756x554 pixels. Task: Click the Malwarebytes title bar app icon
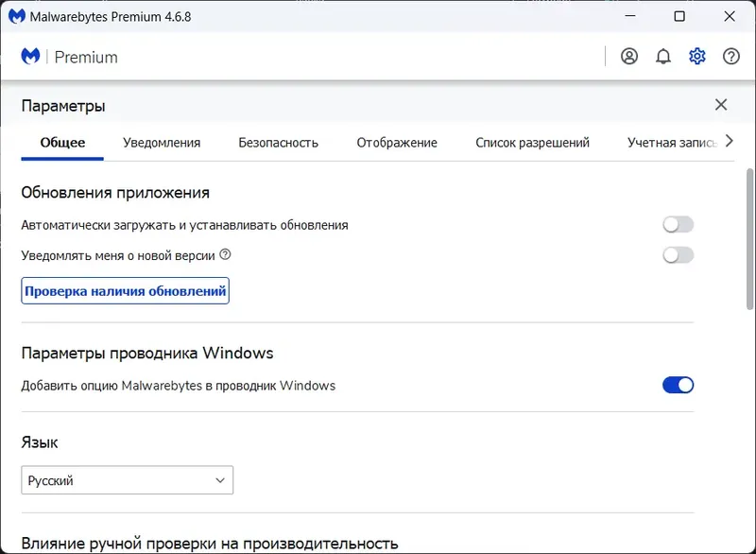click(x=16, y=17)
